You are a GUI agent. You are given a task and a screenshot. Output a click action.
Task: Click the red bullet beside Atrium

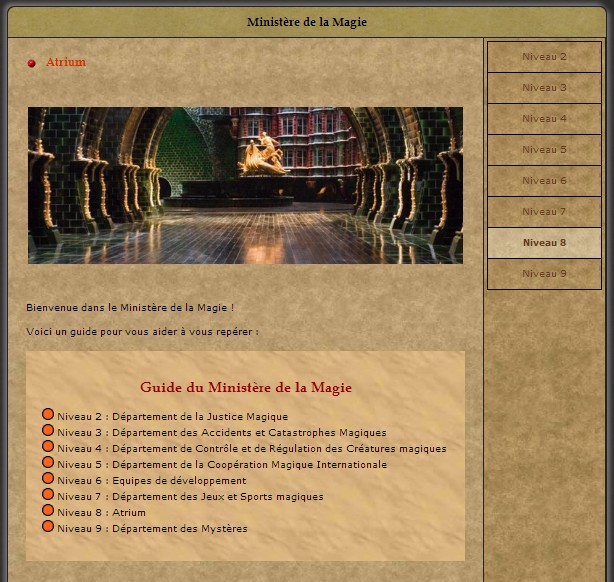[31, 63]
